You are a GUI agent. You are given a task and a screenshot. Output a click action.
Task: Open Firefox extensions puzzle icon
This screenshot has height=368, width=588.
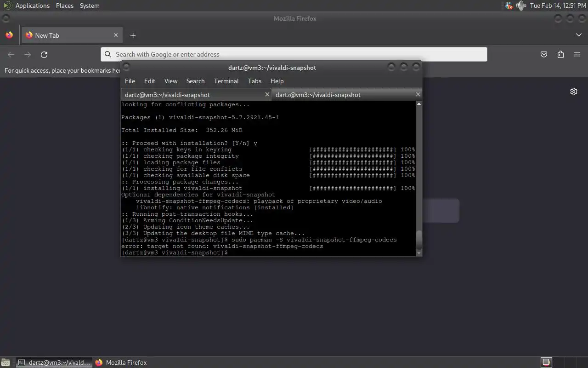click(560, 54)
